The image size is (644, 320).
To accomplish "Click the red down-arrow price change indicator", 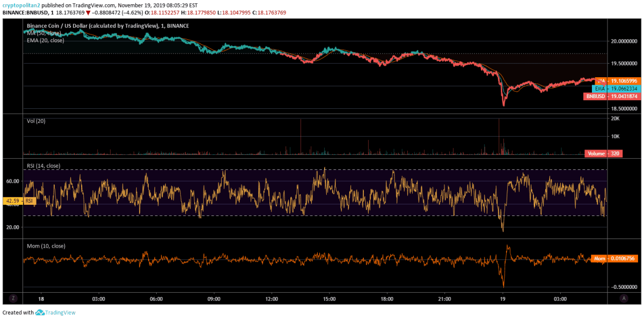I will click(x=88, y=12).
